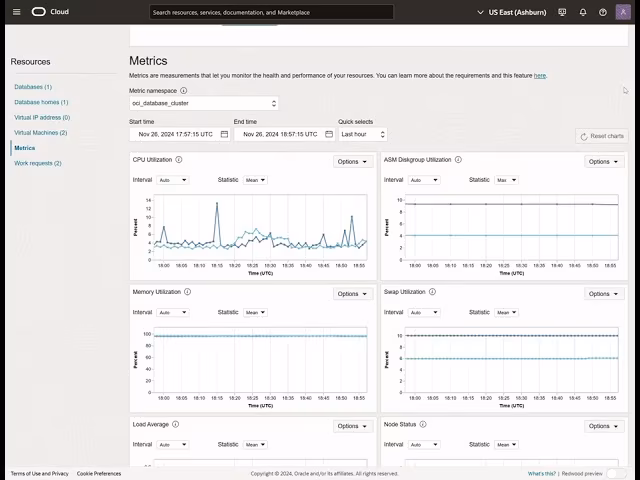Toggle the Redwood preview switch

coord(617,473)
